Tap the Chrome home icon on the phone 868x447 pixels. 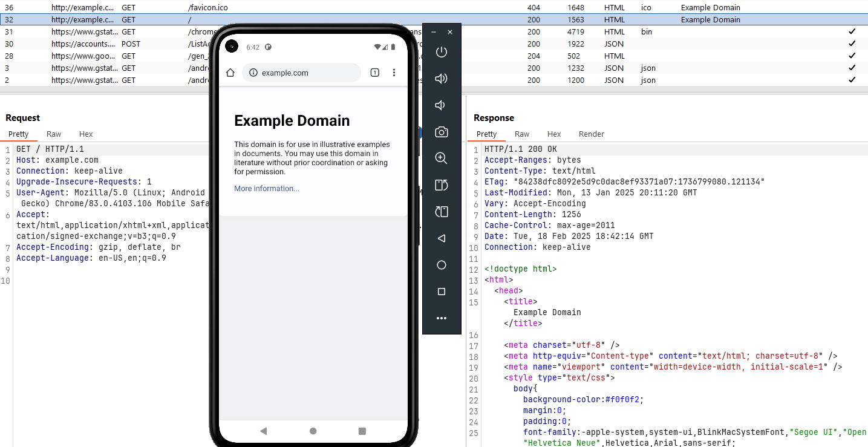point(230,73)
